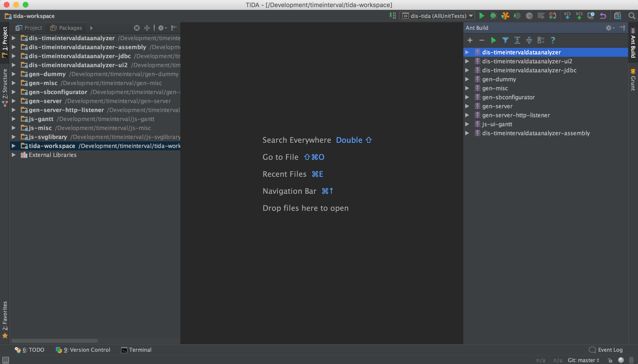Toggle the read-only lock in status bar

tap(610, 360)
